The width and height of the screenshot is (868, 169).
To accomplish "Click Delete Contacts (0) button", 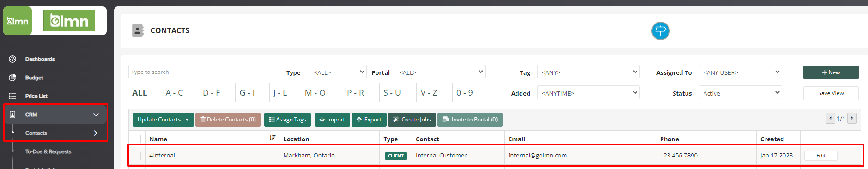I will pos(228,120).
